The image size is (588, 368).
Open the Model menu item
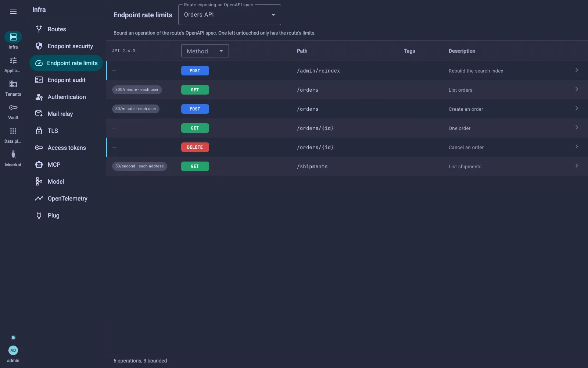[x=66, y=181]
